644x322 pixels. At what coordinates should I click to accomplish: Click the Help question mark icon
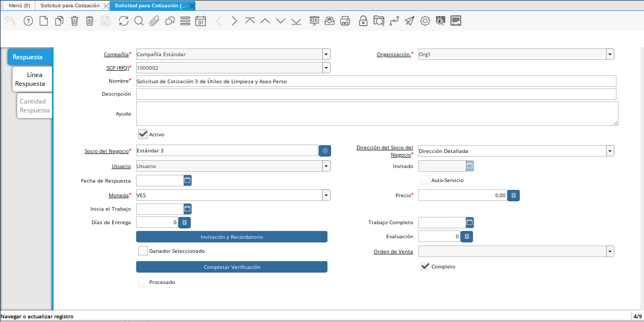(28, 21)
